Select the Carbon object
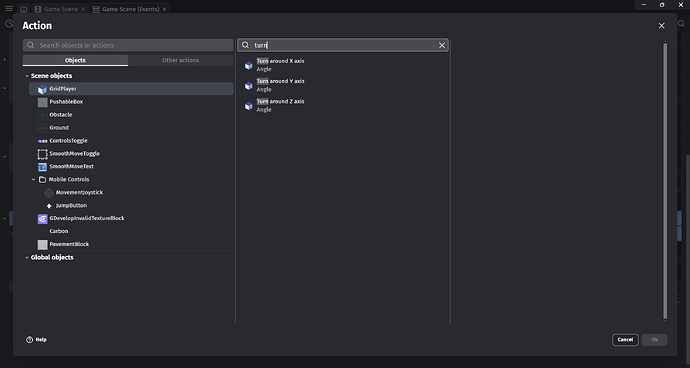Image resolution: width=690 pixels, height=368 pixels. tap(131, 232)
